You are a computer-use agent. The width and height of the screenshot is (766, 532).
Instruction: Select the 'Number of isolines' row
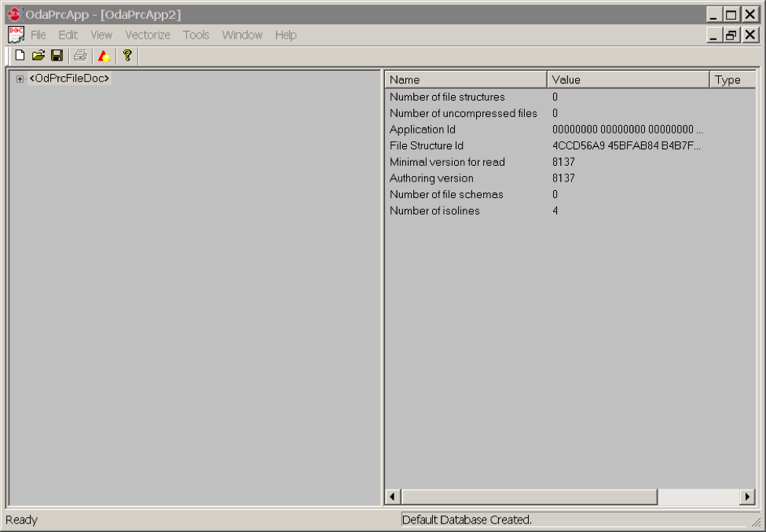point(570,211)
